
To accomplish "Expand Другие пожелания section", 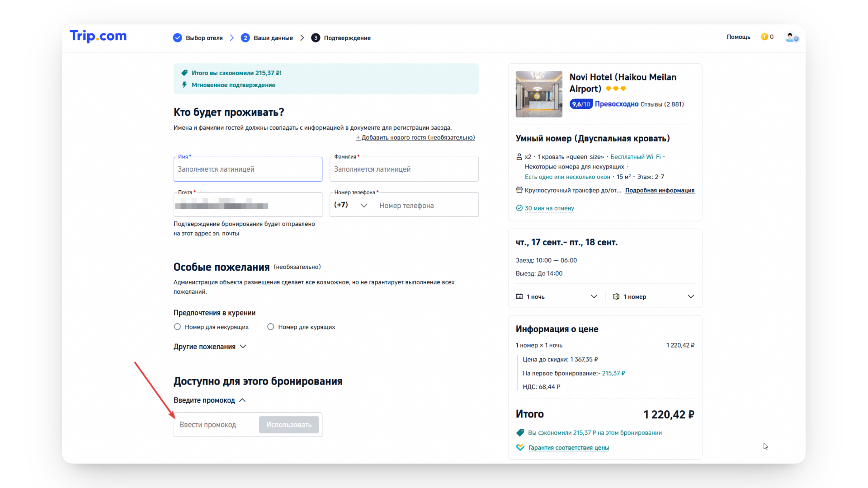I will pyautogui.click(x=210, y=347).
